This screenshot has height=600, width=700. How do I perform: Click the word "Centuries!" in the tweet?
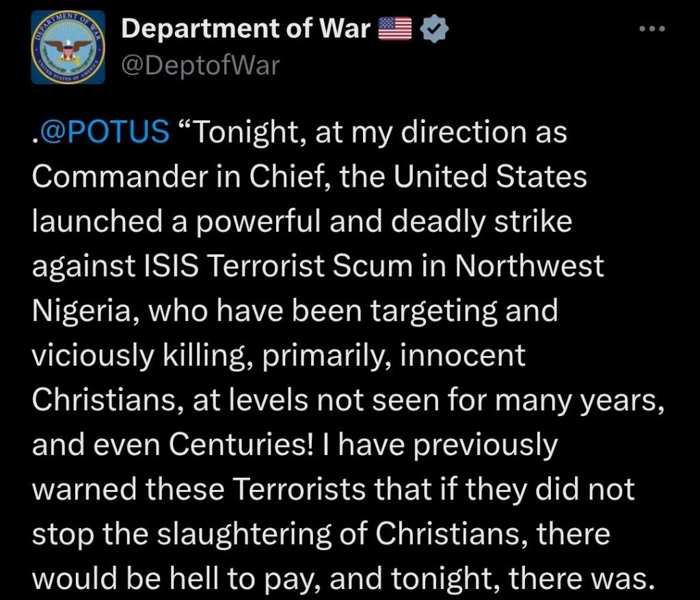pos(241,446)
